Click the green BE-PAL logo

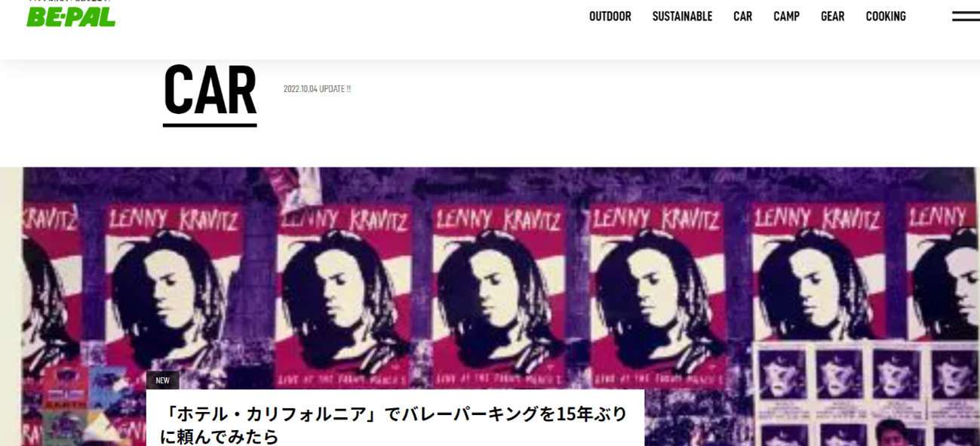pyautogui.click(x=71, y=17)
